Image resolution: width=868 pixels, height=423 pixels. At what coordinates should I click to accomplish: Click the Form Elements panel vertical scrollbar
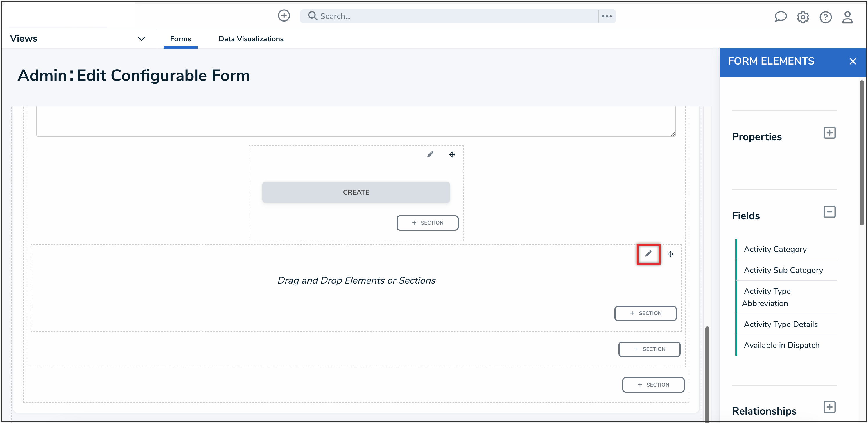click(861, 152)
